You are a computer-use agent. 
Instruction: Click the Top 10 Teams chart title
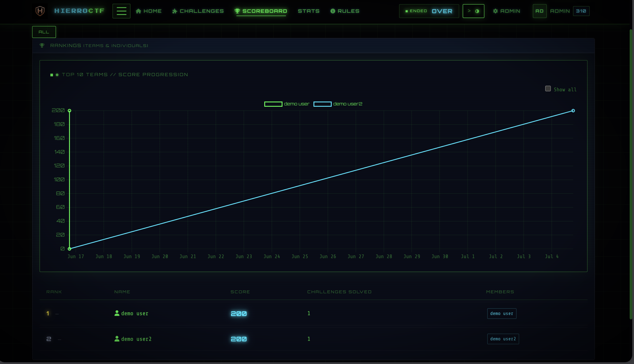coord(125,74)
